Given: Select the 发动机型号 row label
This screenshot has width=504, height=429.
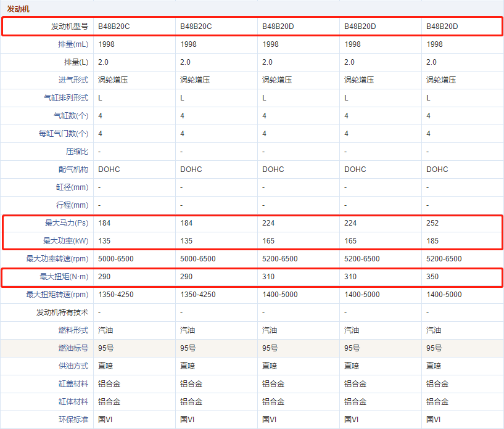Looking at the screenshot, I should pos(69,27).
